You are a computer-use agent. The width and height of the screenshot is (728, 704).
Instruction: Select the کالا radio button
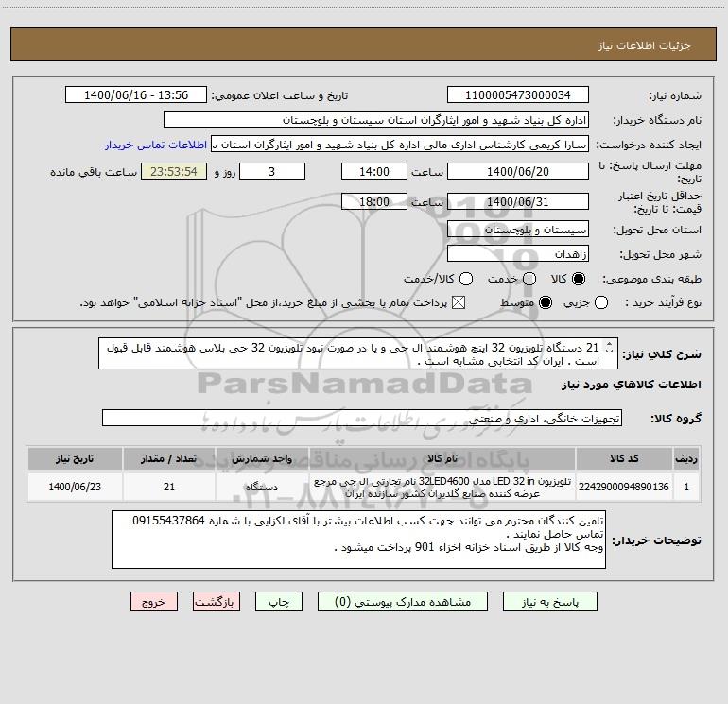pyautogui.click(x=579, y=279)
